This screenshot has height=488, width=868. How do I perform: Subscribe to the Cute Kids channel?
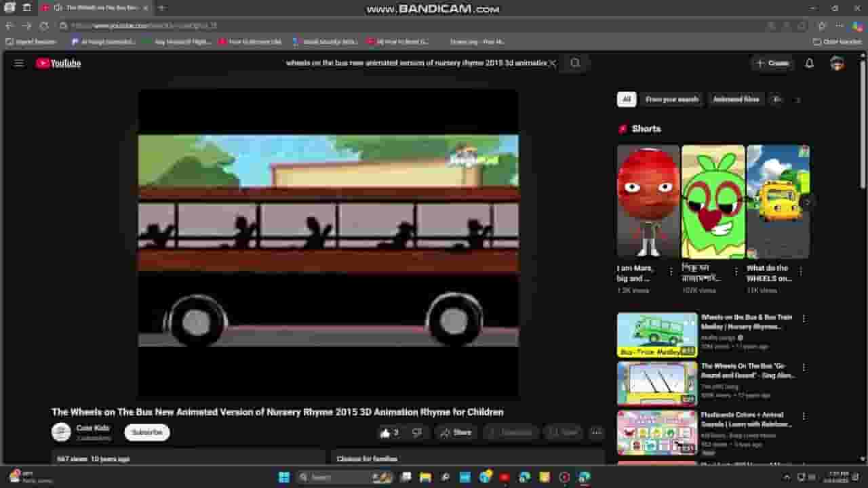(x=147, y=432)
